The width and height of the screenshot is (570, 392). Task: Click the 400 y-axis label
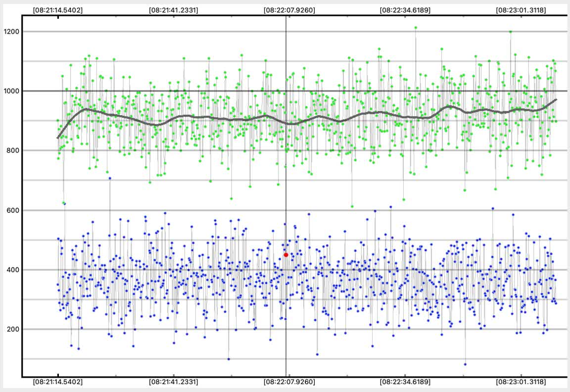tap(12, 270)
